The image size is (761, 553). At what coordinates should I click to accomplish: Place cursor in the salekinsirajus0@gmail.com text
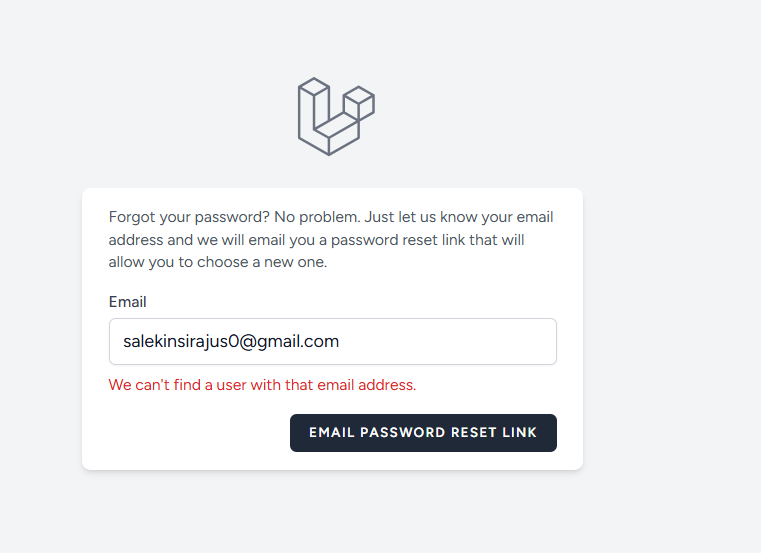[231, 341]
